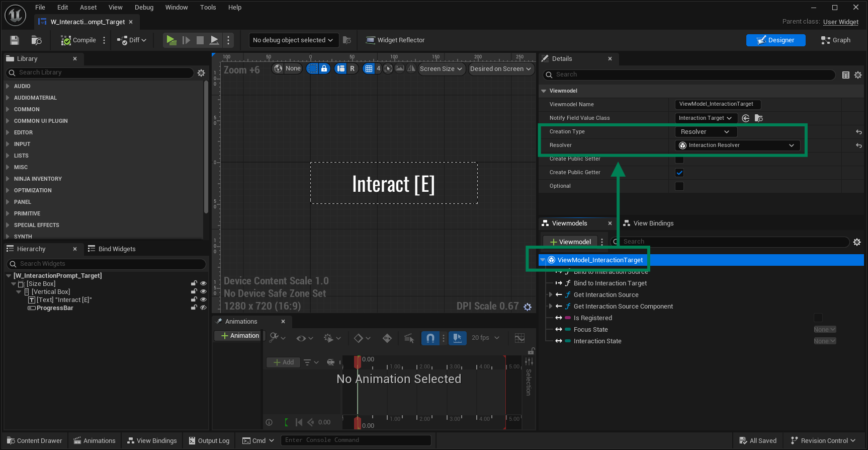The height and width of the screenshot is (450, 868).
Task: Open the Asset menu
Action: [88, 7]
